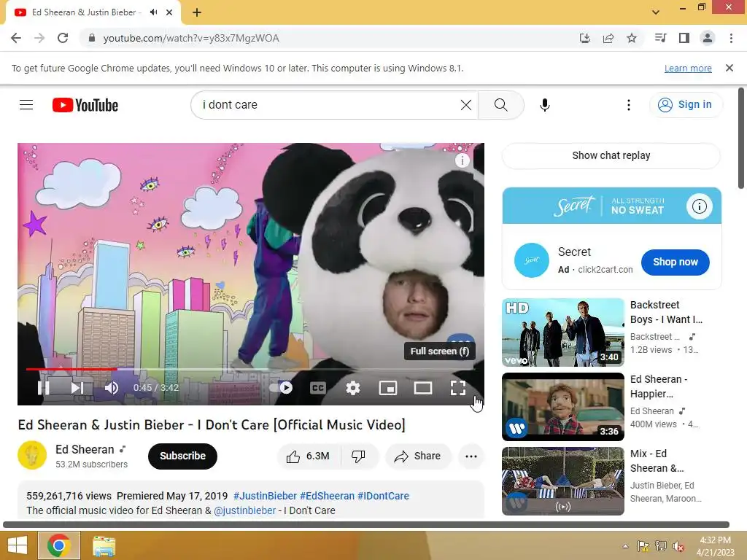Open @justinbieber channel mention
The image size is (747, 560).
pyautogui.click(x=244, y=510)
